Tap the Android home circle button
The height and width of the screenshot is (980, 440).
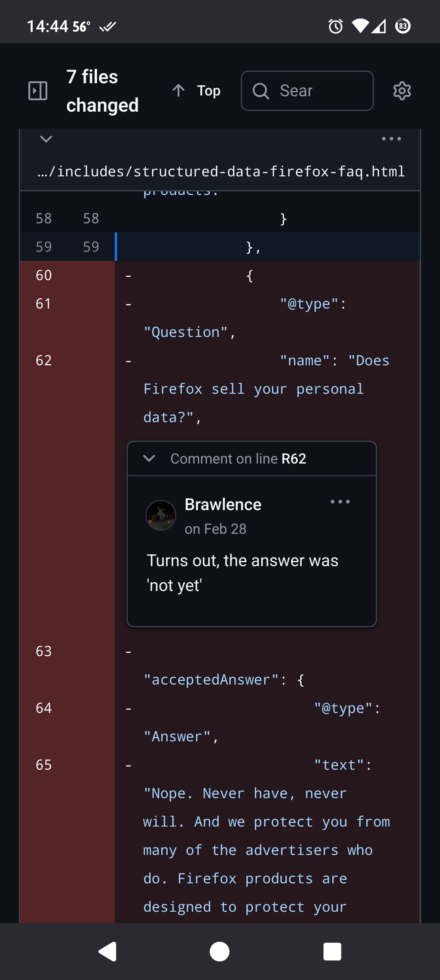point(220,952)
